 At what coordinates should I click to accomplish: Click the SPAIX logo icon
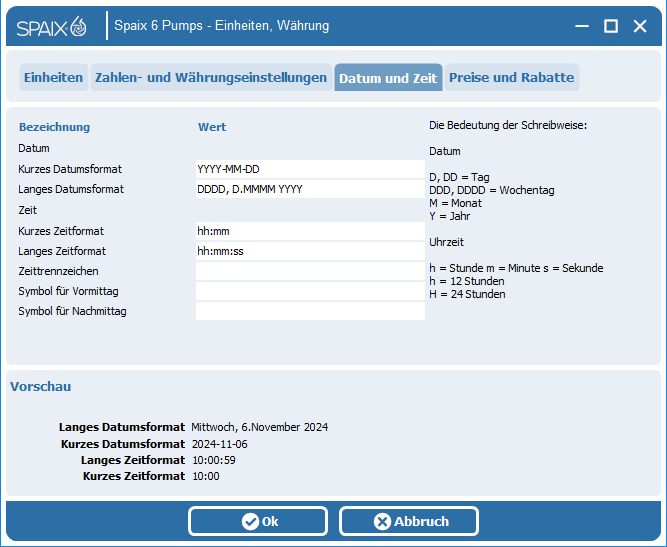tap(51, 27)
